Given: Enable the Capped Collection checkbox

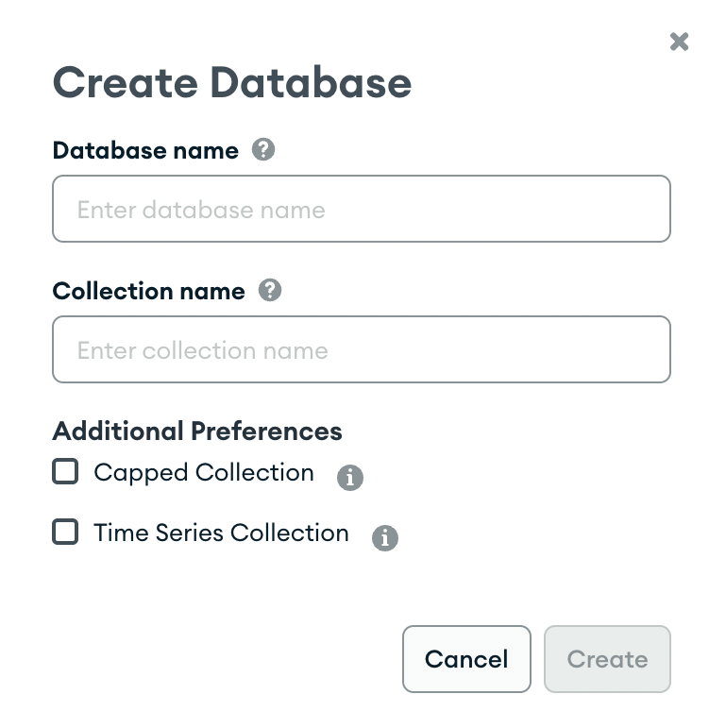Looking at the screenshot, I should click(65, 471).
